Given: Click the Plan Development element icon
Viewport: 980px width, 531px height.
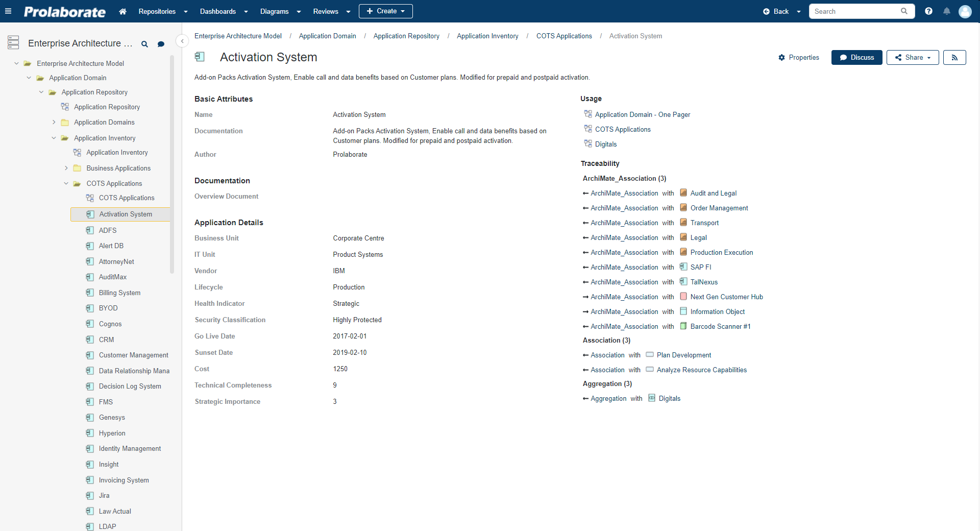Looking at the screenshot, I should 650,354.
